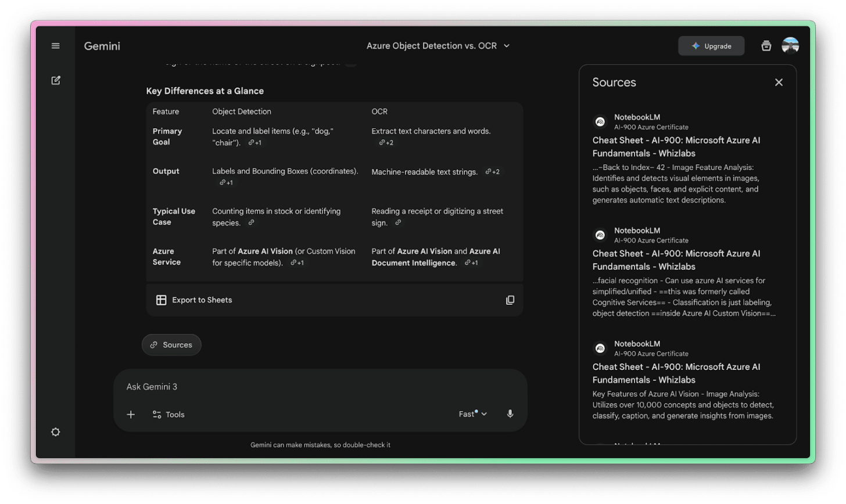Click the Export to Sheets table icon
The width and height of the screenshot is (846, 504).
pyautogui.click(x=161, y=300)
